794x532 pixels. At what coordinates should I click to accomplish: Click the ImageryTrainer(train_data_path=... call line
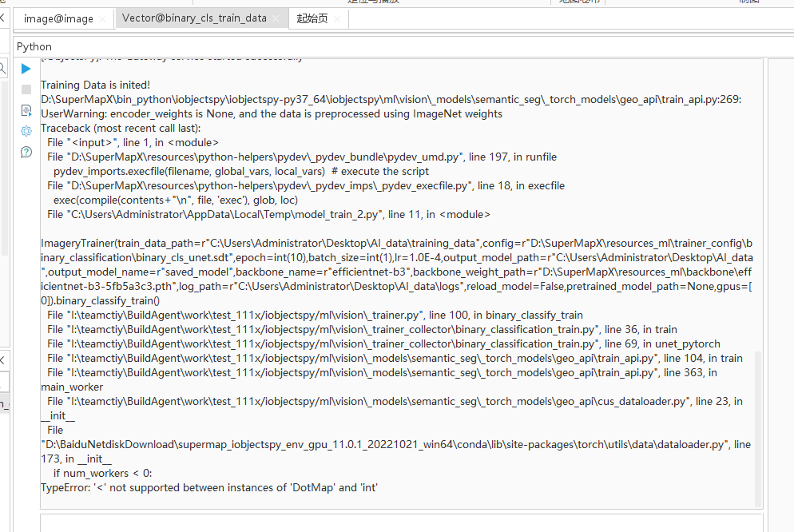[396, 272]
